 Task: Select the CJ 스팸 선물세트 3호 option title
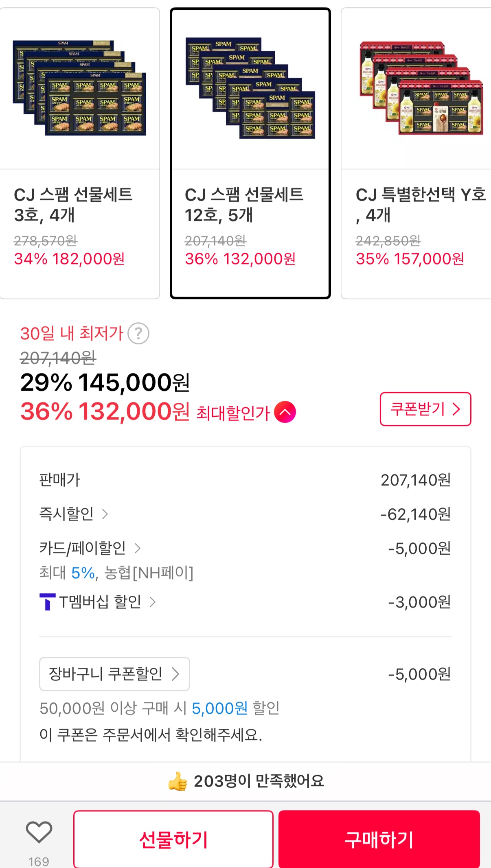coord(73,205)
